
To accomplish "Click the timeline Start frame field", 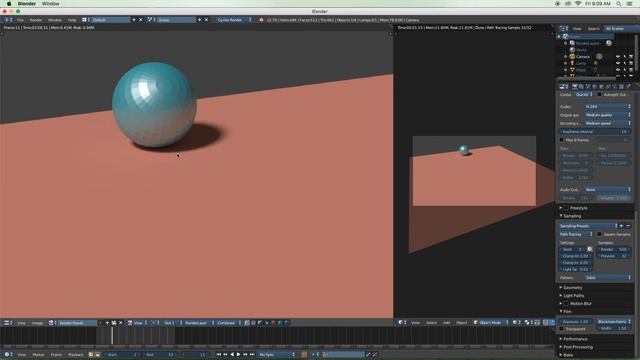I will click(122, 354).
